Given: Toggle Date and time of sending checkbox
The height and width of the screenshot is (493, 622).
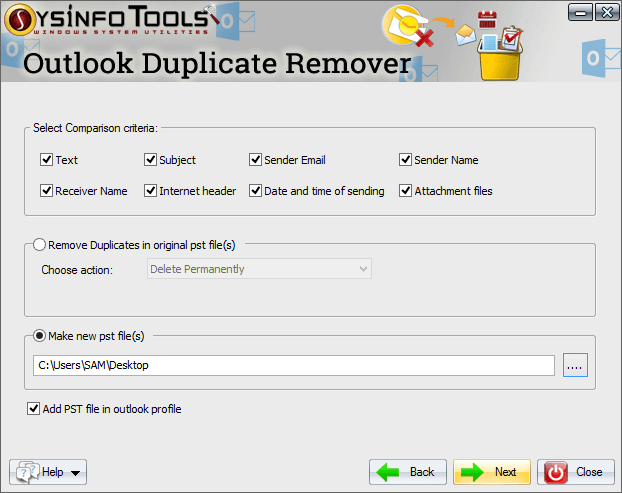Looking at the screenshot, I should [x=255, y=191].
